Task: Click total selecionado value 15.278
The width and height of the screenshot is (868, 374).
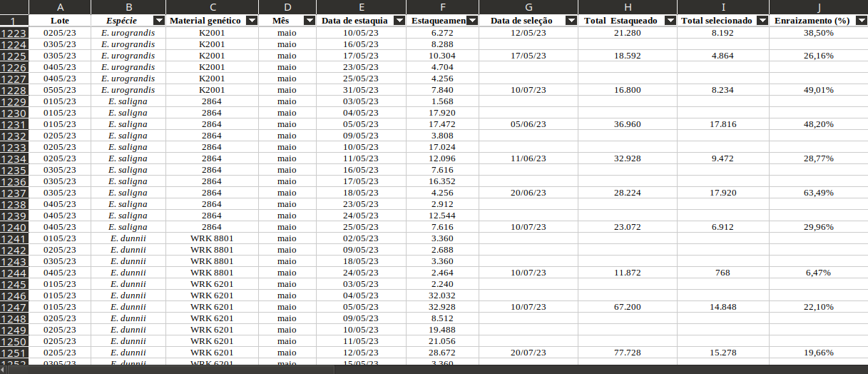Action: [x=723, y=353]
